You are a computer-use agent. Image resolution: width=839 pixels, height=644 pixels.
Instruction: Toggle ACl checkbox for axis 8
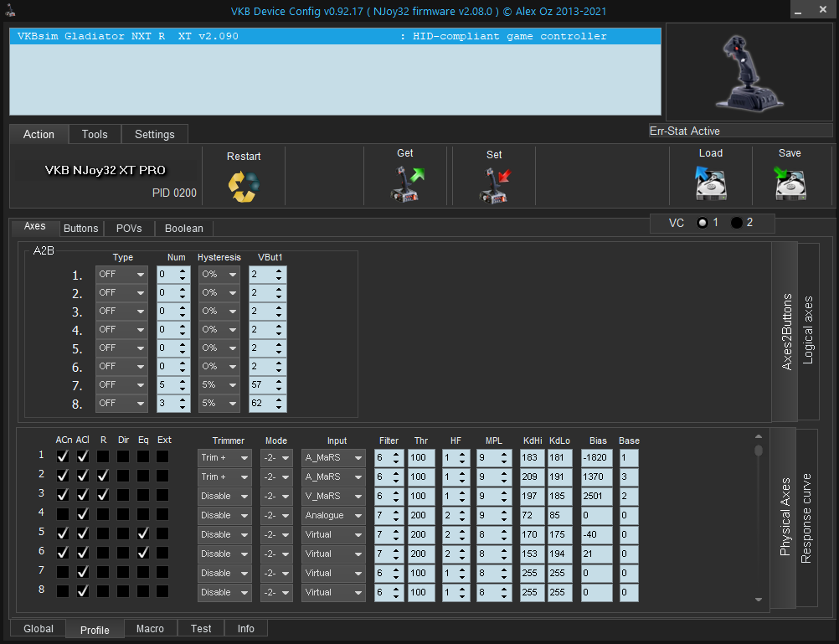[82, 591]
